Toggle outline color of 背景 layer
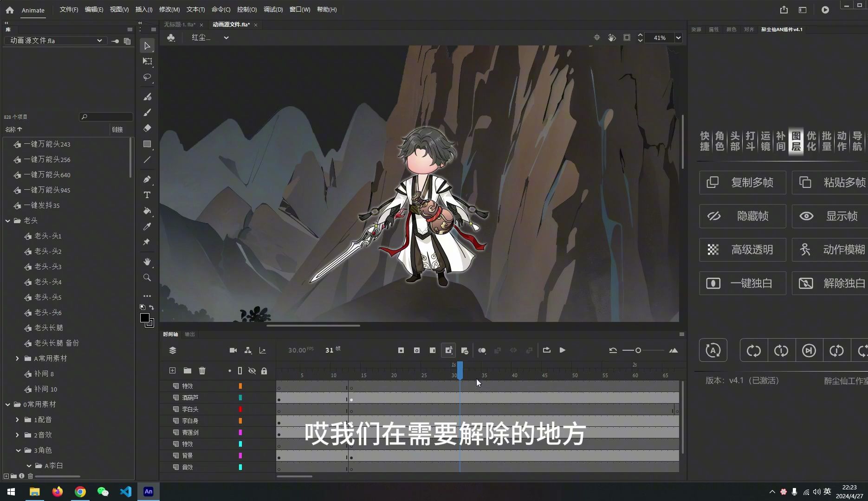The image size is (868, 501). pos(240,456)
